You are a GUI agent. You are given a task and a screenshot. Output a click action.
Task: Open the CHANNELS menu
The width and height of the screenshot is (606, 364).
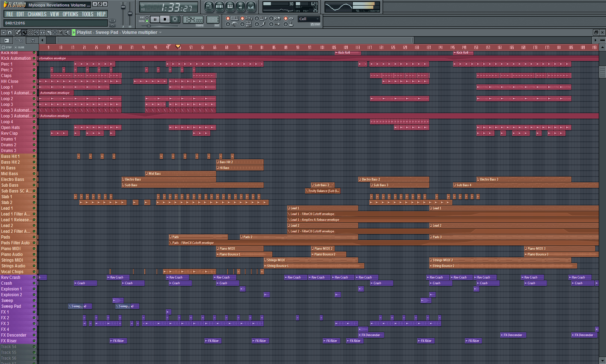tap(37, 14)
